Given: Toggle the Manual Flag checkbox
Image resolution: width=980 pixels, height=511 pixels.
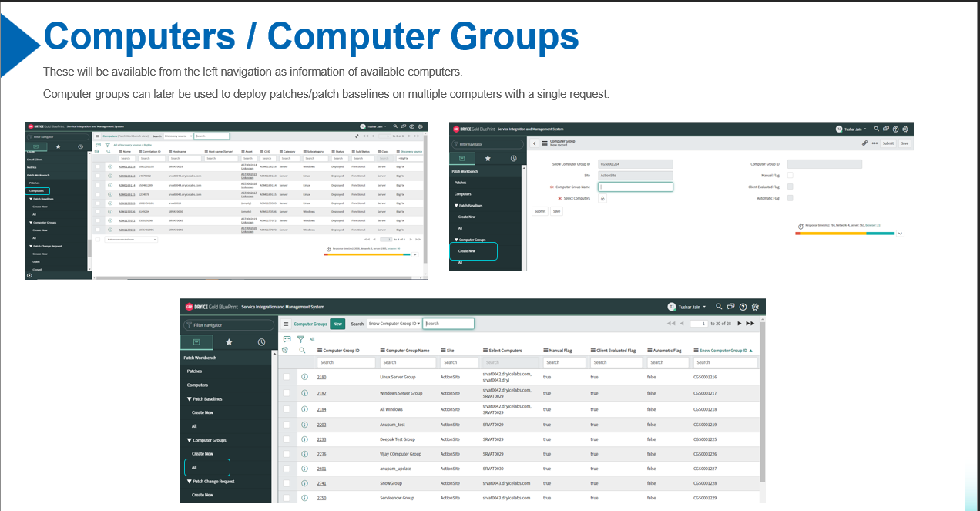Looking at the screenshot, I should (x=790, y=175).
